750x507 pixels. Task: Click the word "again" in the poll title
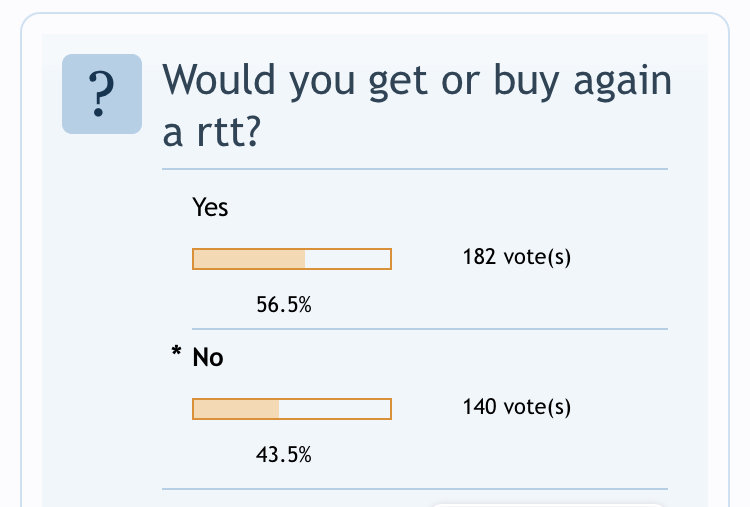pos(623,82)
